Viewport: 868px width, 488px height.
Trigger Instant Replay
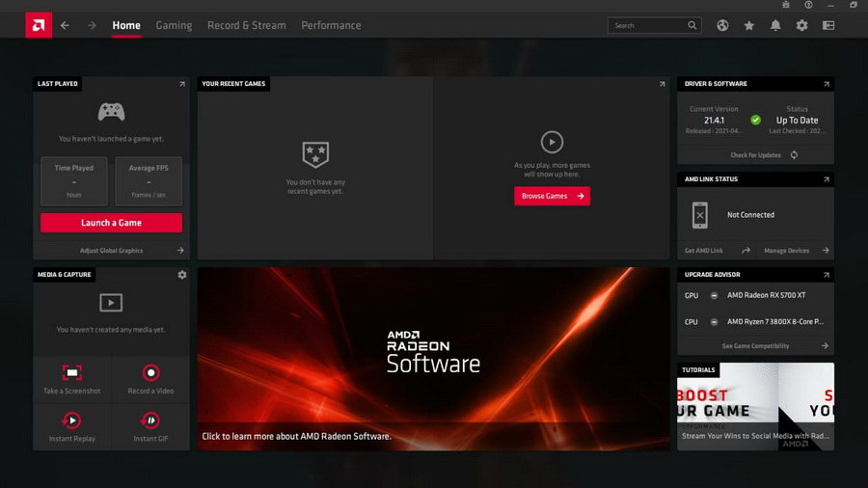pyautogui.click(x=72, y=427)
